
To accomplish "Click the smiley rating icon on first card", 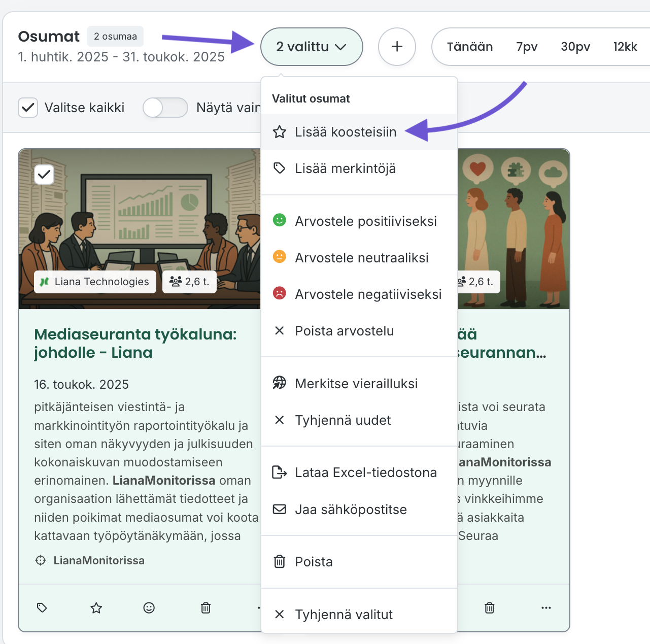I will click(x=149, y=607).
